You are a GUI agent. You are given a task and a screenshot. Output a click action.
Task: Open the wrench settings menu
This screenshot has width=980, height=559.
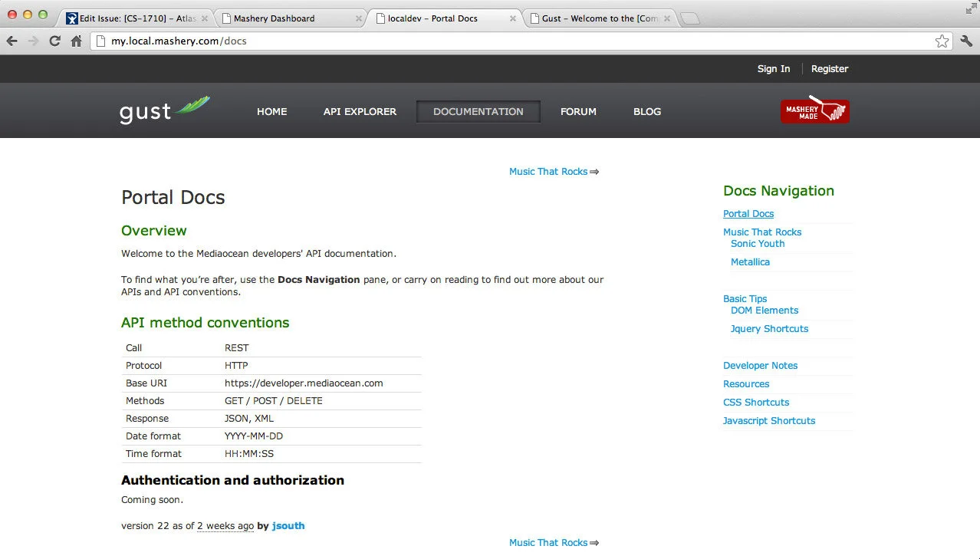966,41
